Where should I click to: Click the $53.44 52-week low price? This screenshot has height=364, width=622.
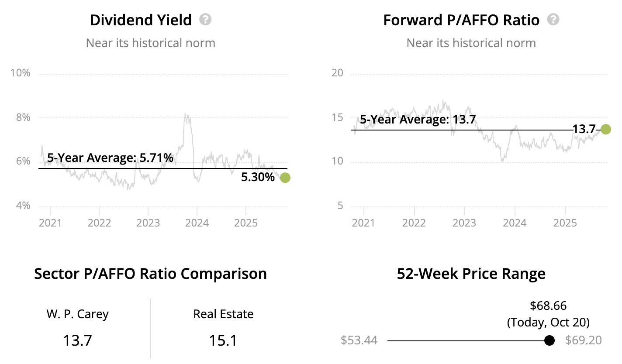coord(359,340)
